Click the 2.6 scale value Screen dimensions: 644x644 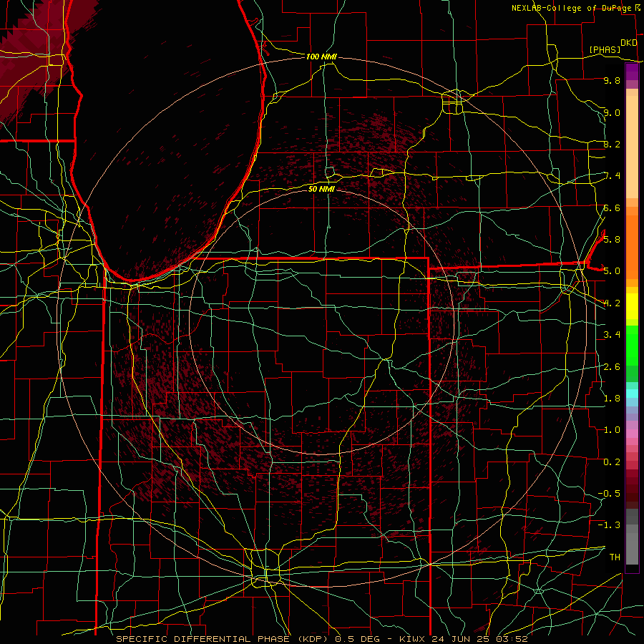coord(612,367)
